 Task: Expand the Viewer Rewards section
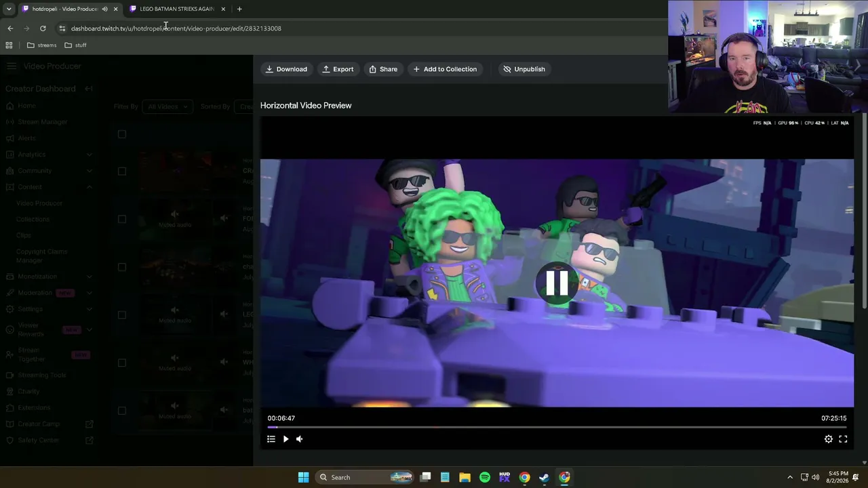coord(89,330)
